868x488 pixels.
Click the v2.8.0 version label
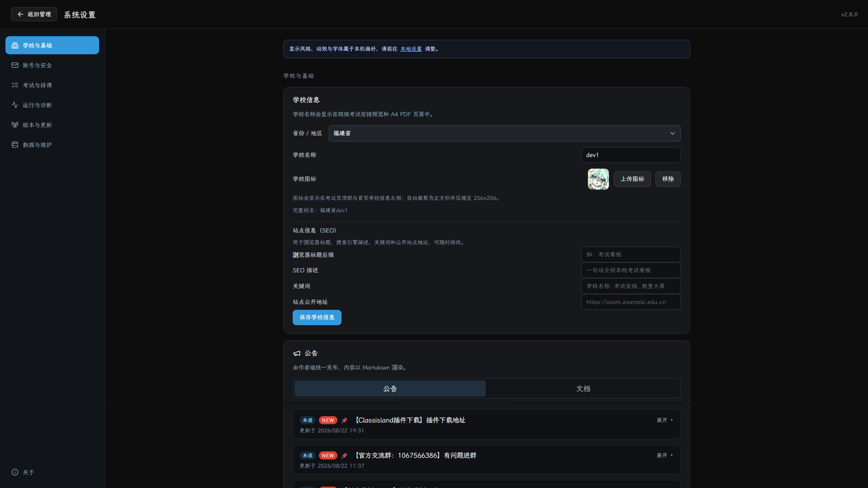coord(849,14)
